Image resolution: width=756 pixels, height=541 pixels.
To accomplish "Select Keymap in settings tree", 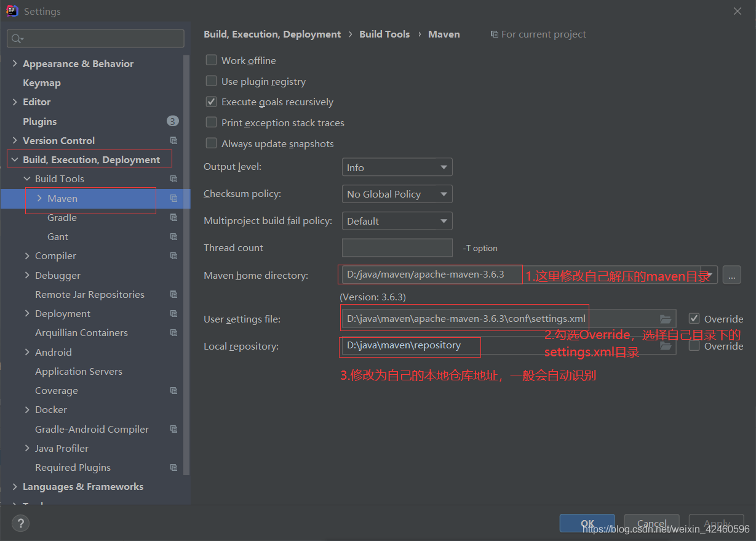I will [42, 82].
